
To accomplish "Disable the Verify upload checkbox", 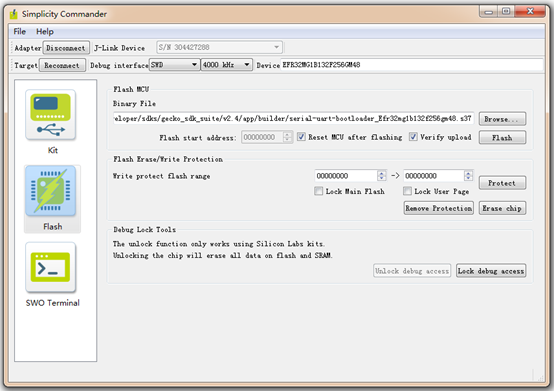I will tap(413, 137).
